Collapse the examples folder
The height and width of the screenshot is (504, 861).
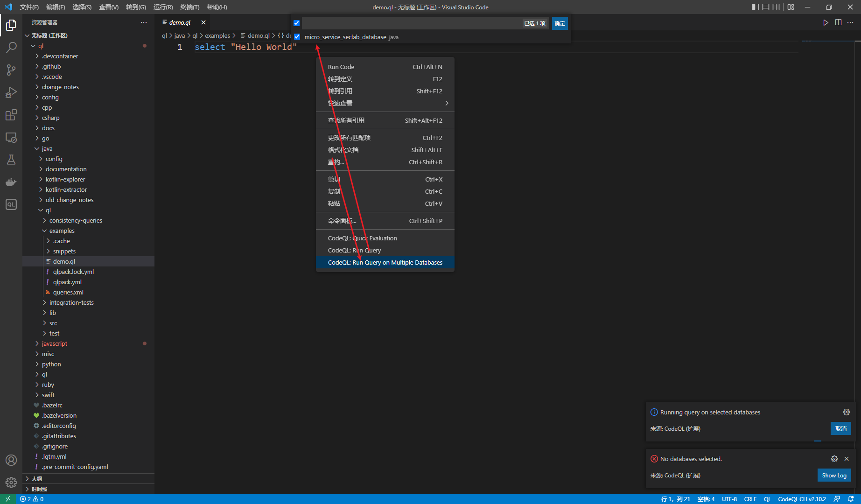coord(62,231)
